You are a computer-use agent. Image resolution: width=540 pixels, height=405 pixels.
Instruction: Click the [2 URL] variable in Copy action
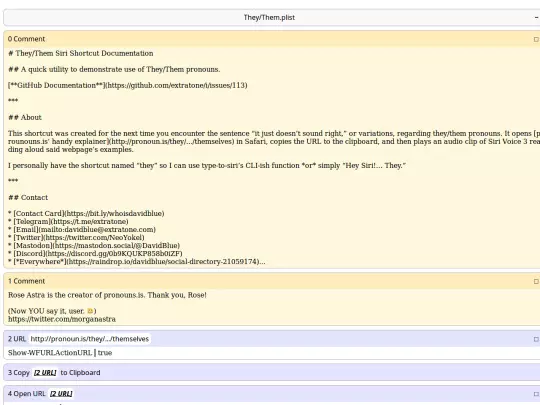point(45,373)
